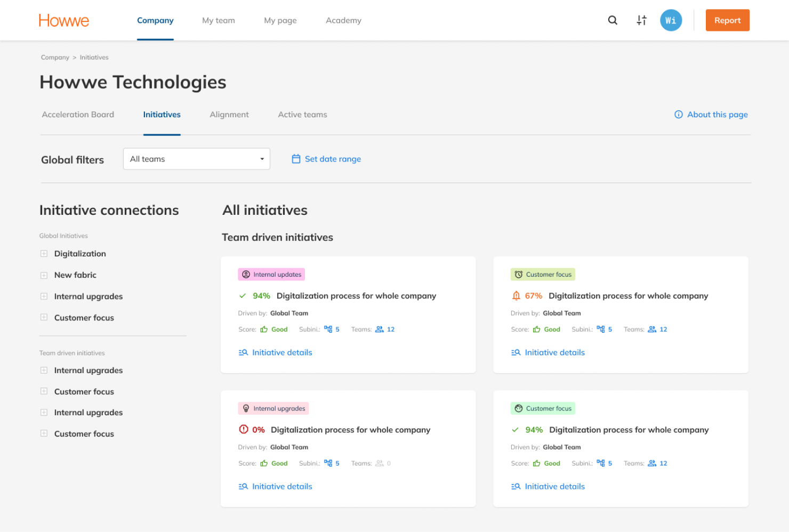Click the thumbs-up Good score in Internal updates card
789x532 pixels.
click(x=274, y=329)
